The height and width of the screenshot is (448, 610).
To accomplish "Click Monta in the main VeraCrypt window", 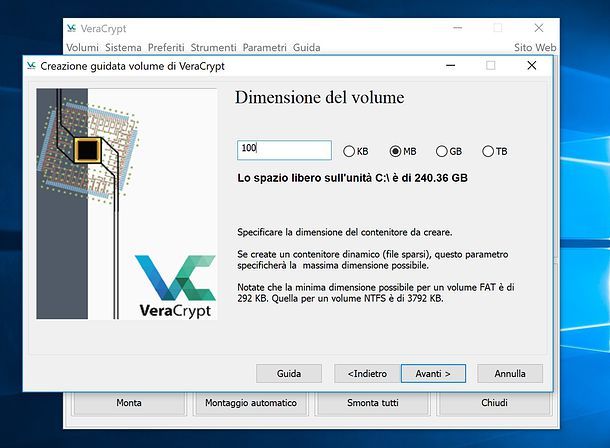I will (x=129, y=403).
